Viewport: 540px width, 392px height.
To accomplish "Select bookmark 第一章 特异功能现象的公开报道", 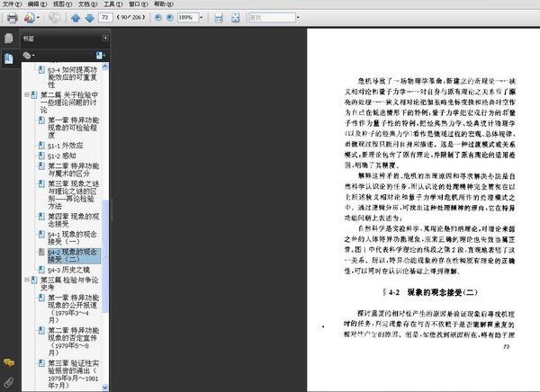I will point(74,308).
